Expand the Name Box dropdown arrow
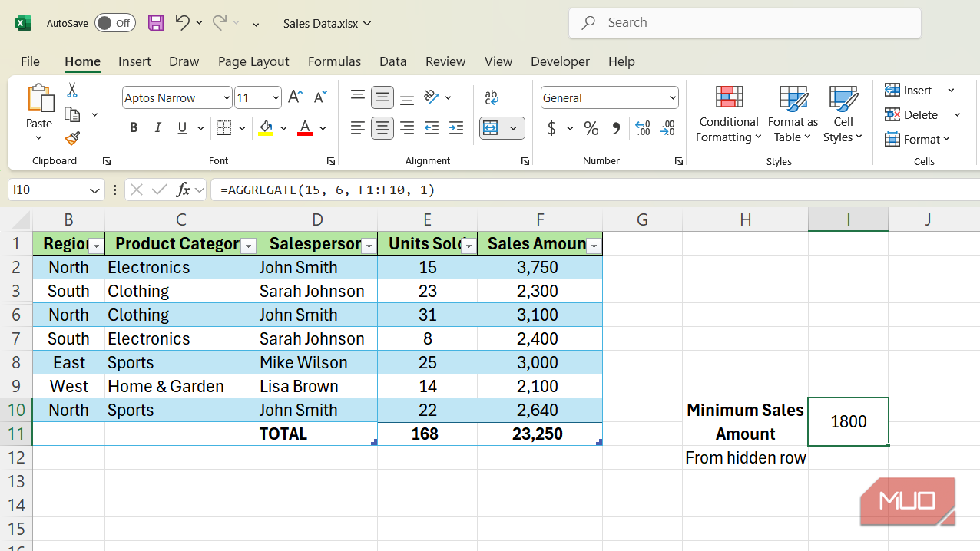Viewport: 980px width, 551px height. point(94,190)
